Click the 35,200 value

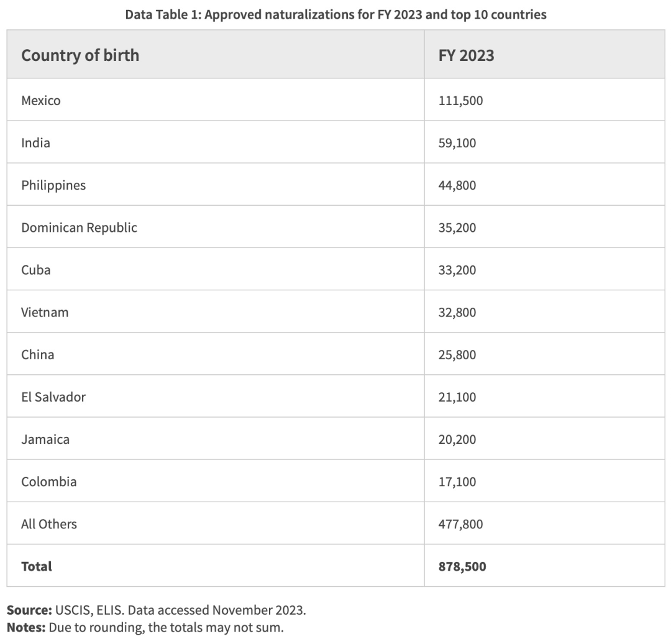pos(457,228)
